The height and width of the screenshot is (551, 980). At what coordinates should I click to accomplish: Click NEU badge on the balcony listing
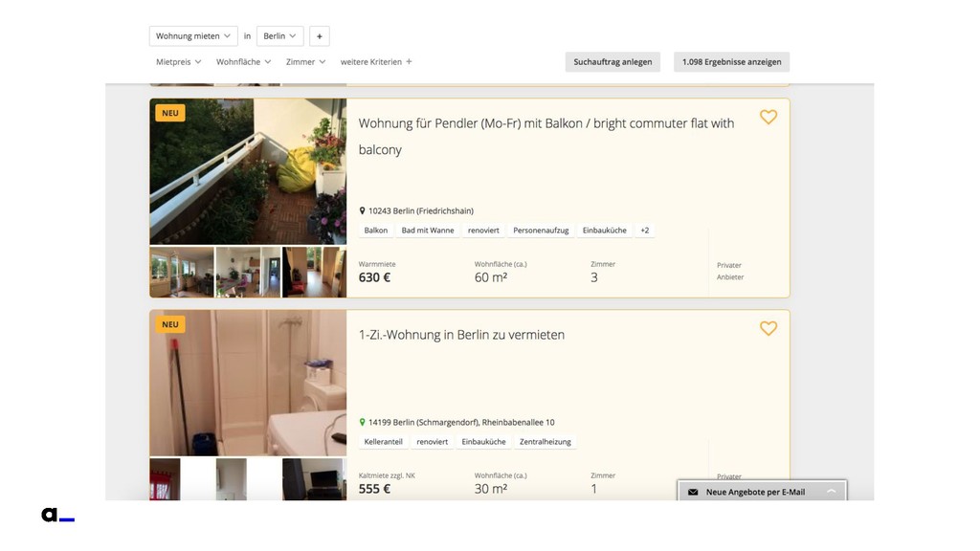point(170,113)
